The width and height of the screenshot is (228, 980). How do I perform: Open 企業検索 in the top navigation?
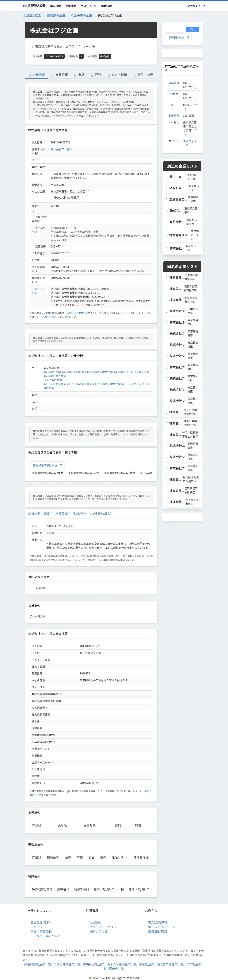(71, 6)
